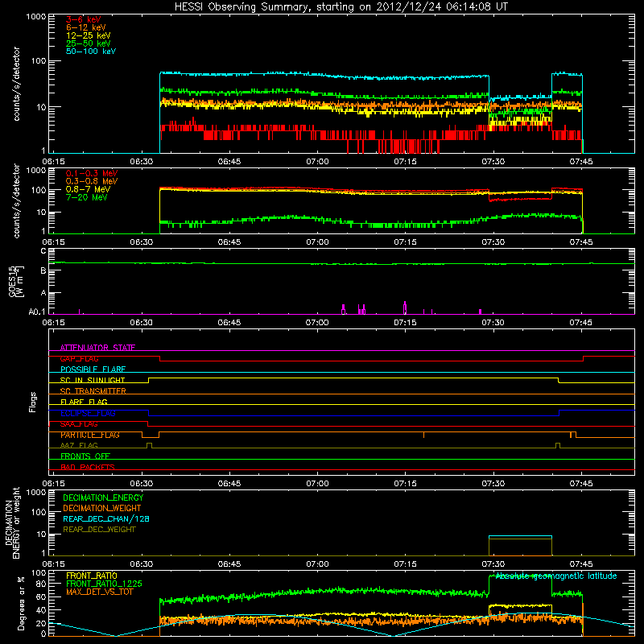Select the POSSIBLE_FLARE flag label
The height and width of the screenshot is (644, 644).
coord(93,369)
